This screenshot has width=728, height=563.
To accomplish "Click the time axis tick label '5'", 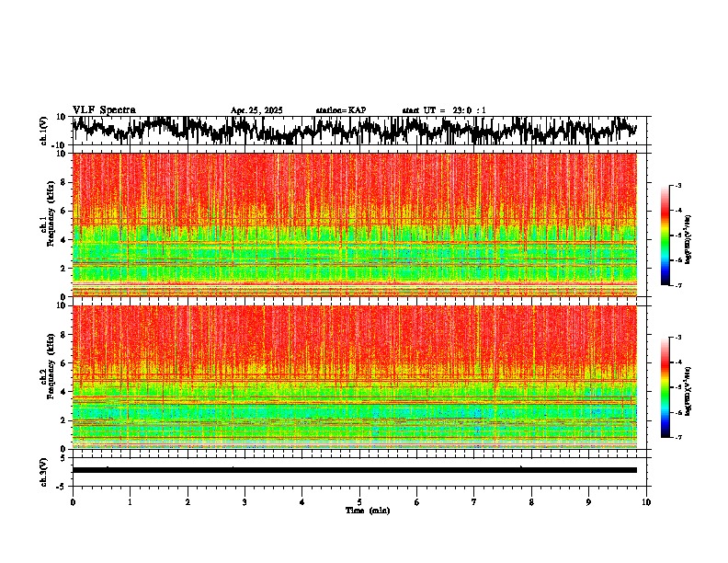I will [359, 502].
